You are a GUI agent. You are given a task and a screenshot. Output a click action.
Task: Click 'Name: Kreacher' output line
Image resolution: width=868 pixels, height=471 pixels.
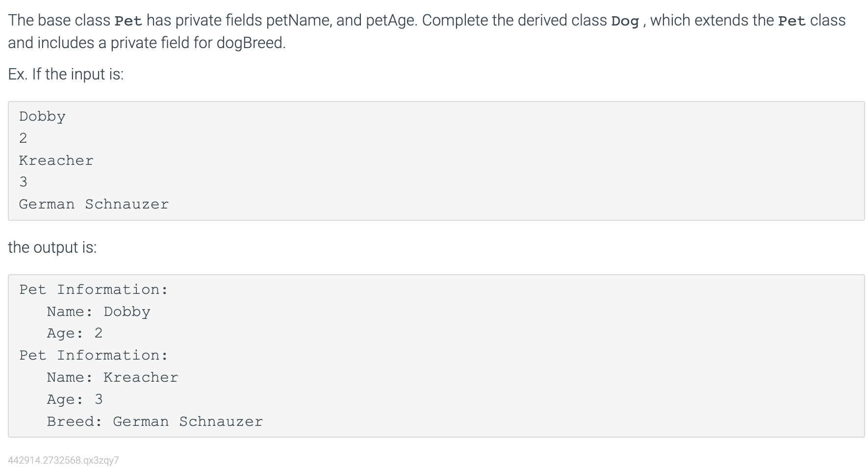pos(112,377)
